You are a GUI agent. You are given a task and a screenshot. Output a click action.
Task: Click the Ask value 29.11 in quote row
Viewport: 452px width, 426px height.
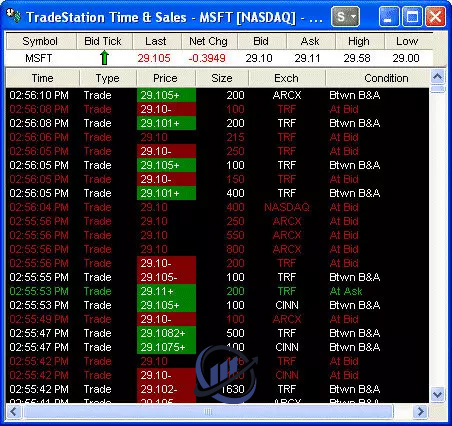pyautogui.click(x=307, y=58)
